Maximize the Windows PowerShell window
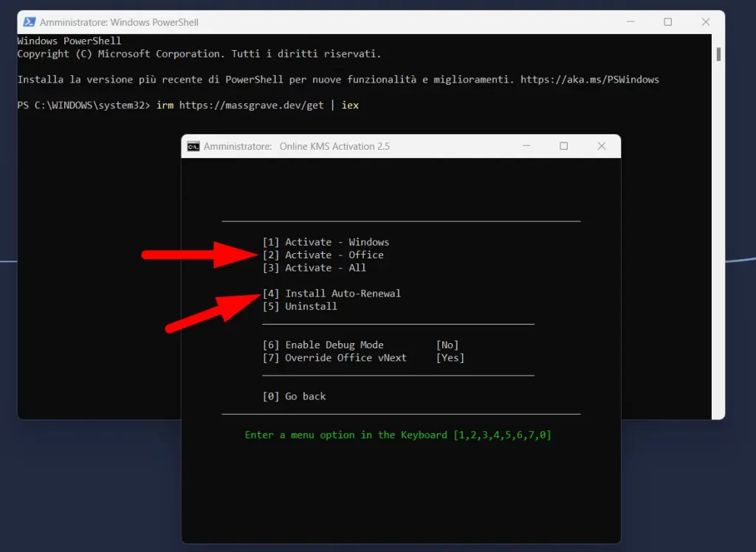 (667, 22)
